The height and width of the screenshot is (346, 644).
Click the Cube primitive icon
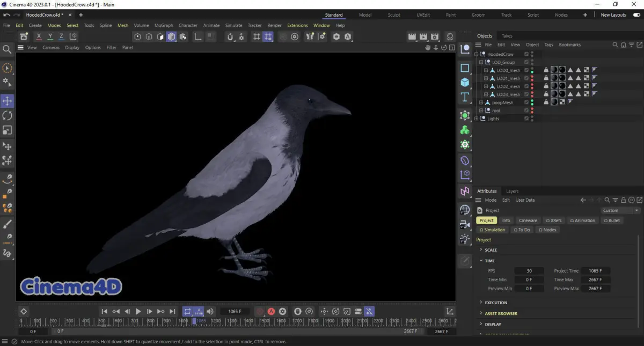(465, 82)
